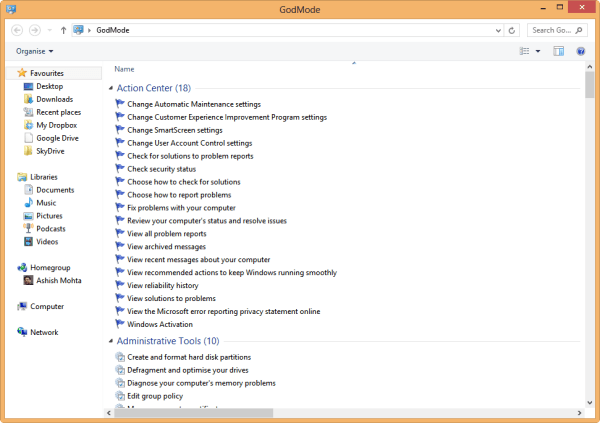The width and height of the screenshot is (600, 423).
Task: Open Diagnose your computer's memory problems
Action: 201,383
